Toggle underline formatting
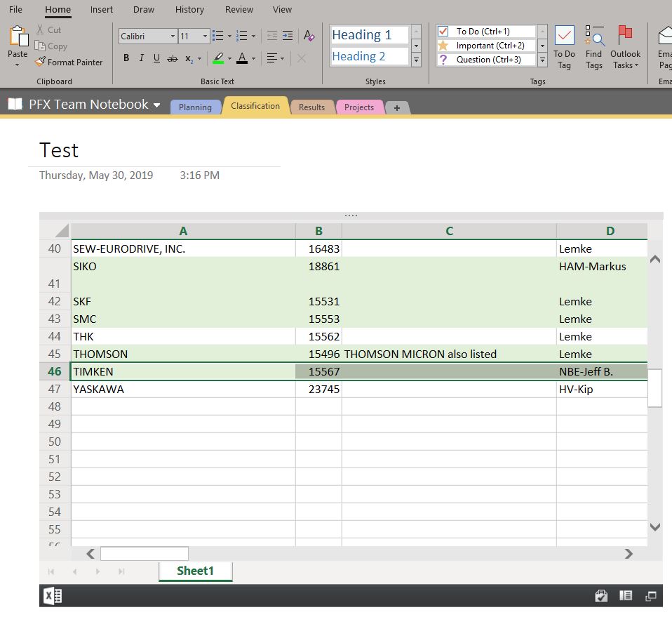 [x=157, y=58]
